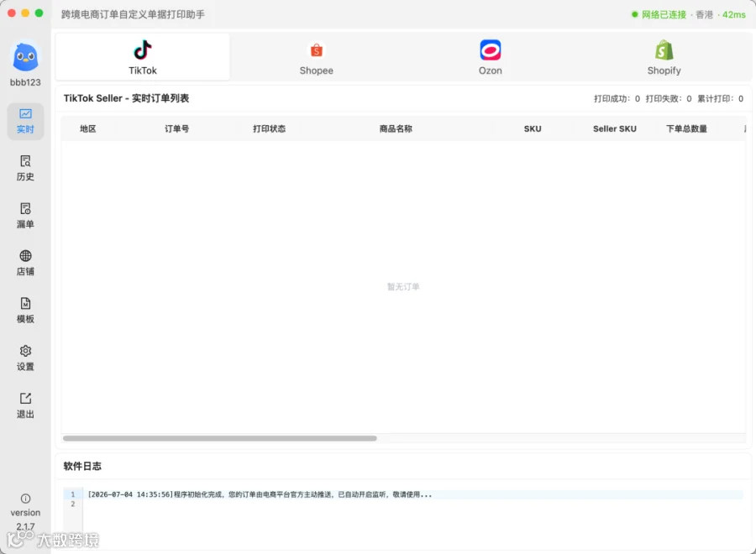
Task: Click the 42ms latency value
Action: (x=734, y=14)
